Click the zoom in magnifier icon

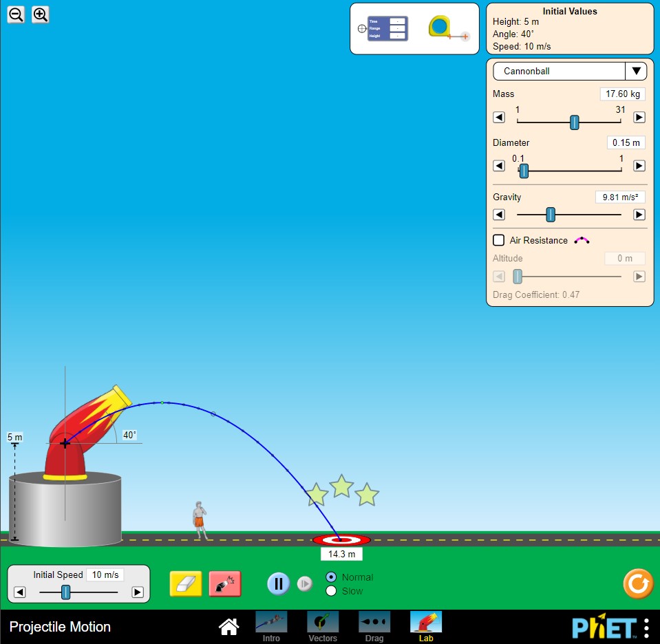tap(41, 14)
